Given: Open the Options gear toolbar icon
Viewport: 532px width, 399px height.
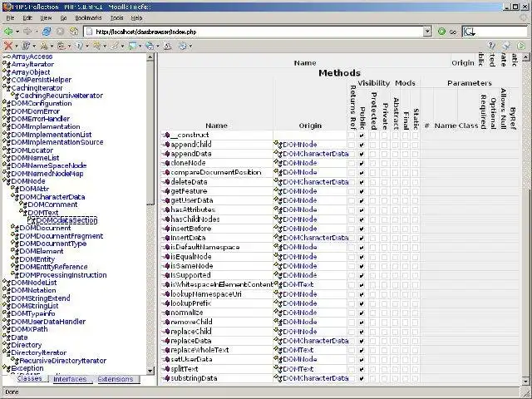Looking at the screenshot, I should point(183,46).
